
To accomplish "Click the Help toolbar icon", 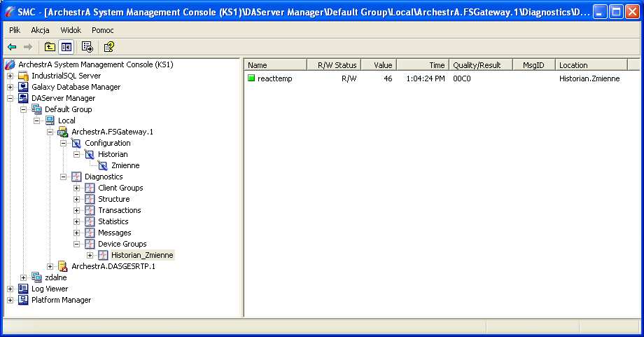I will 108,47.
